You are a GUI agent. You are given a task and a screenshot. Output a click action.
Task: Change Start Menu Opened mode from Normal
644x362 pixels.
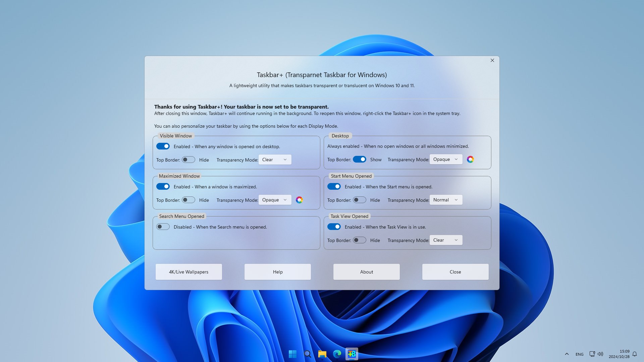[446, 200]
